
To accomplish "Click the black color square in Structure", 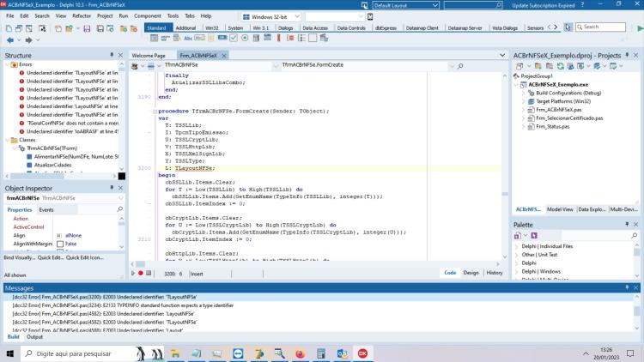I will click(122, 176).
